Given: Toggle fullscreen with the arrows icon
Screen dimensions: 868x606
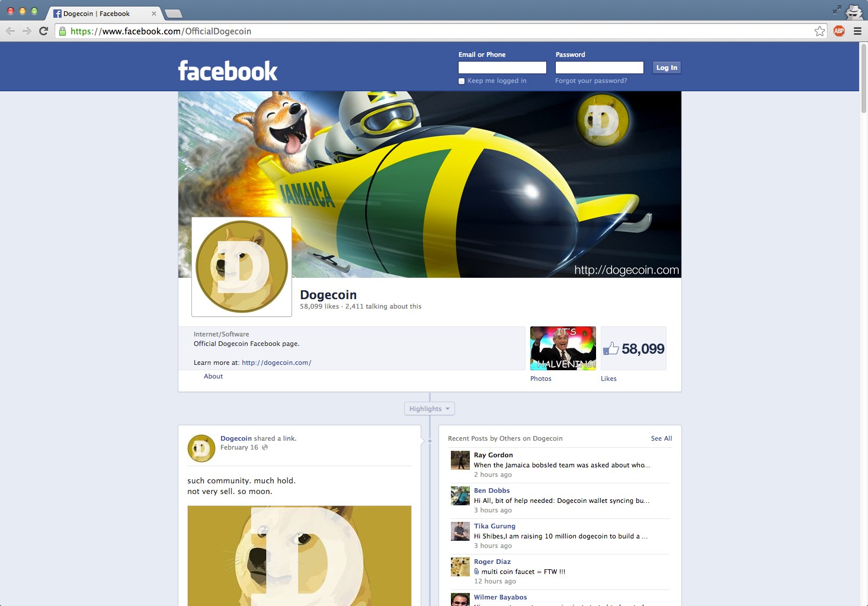Looking at the screenshot, I should pos(837,9).
